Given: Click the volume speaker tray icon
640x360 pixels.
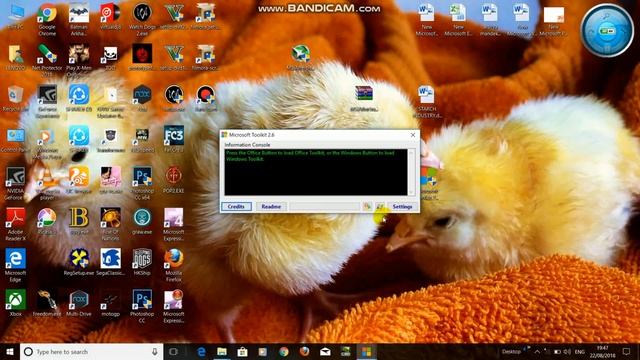Looking at the screenshot, I should [x=567, y=351].
